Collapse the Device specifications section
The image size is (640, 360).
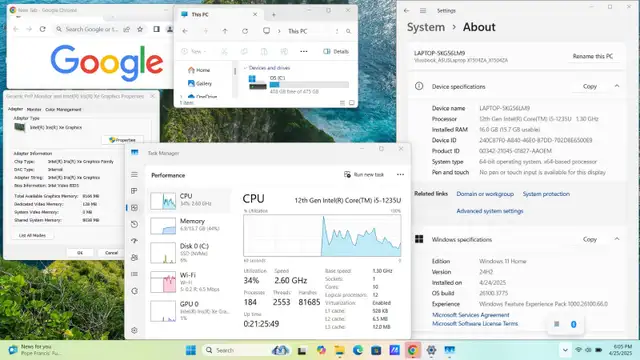(617, 86)
